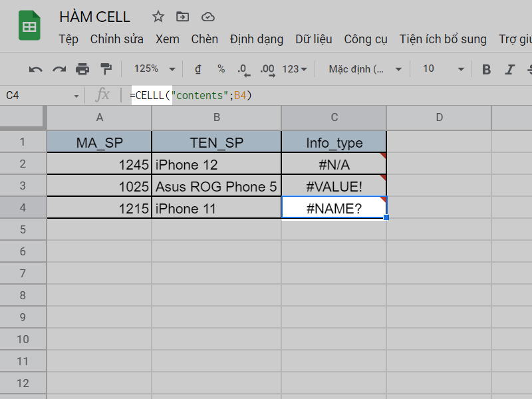Increase decimal places
Screen dimensions: 532x399
[268, 70]
